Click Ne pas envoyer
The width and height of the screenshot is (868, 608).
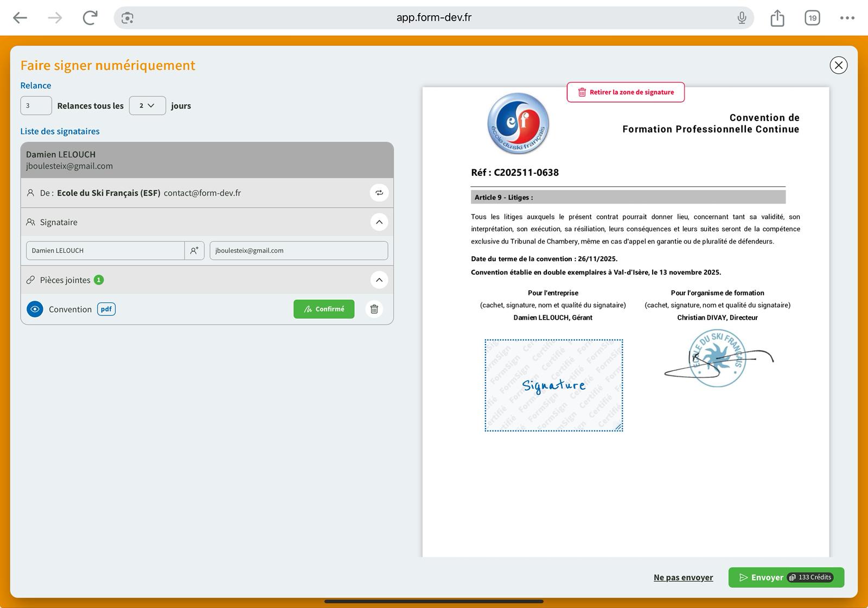pos(683,577)
